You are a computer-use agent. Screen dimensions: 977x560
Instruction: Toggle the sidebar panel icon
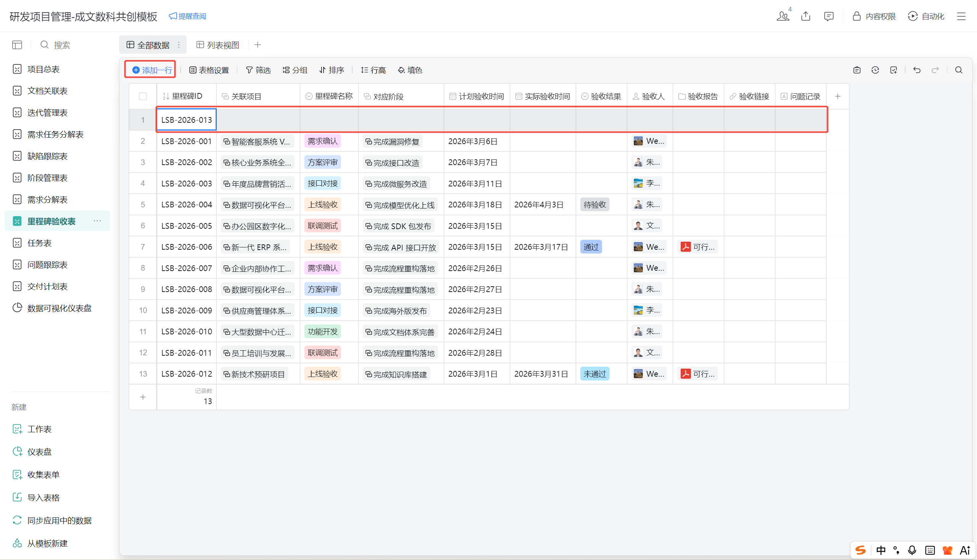coord(17,45)
